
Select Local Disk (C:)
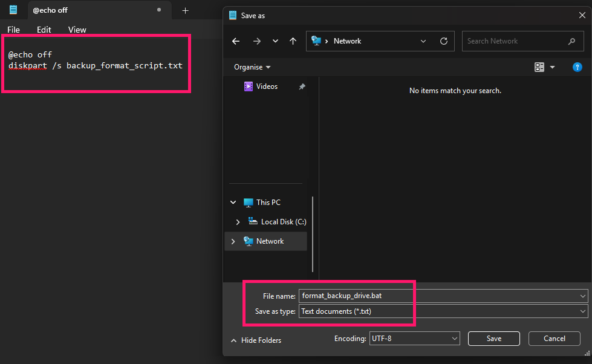click(x=283, y=222)
